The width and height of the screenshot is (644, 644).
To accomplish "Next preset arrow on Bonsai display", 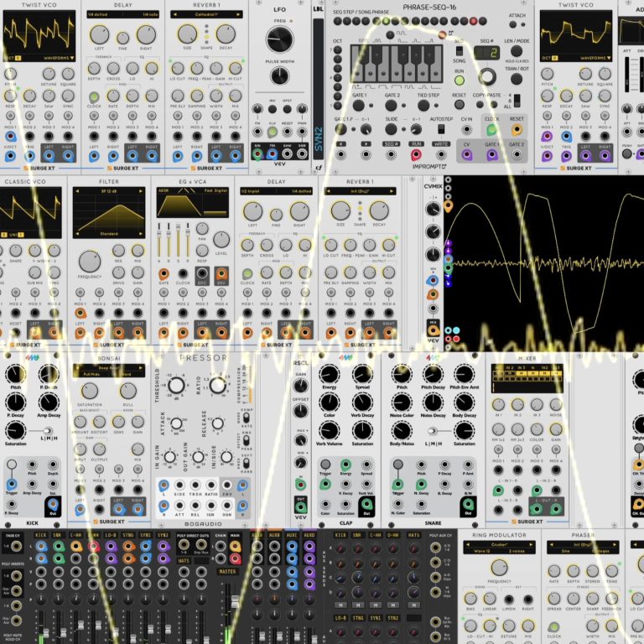I will point(140,367).
